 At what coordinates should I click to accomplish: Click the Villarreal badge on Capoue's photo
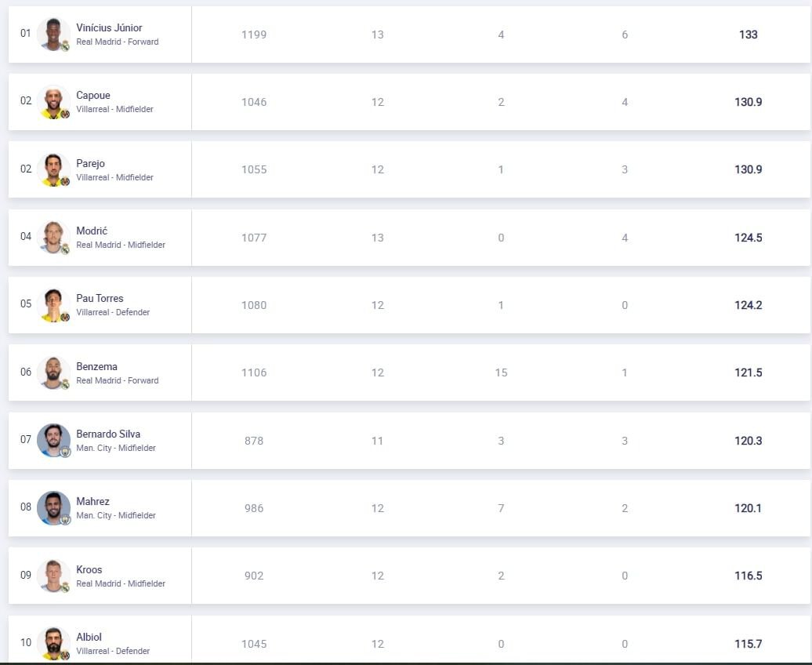tap(65, 114)
